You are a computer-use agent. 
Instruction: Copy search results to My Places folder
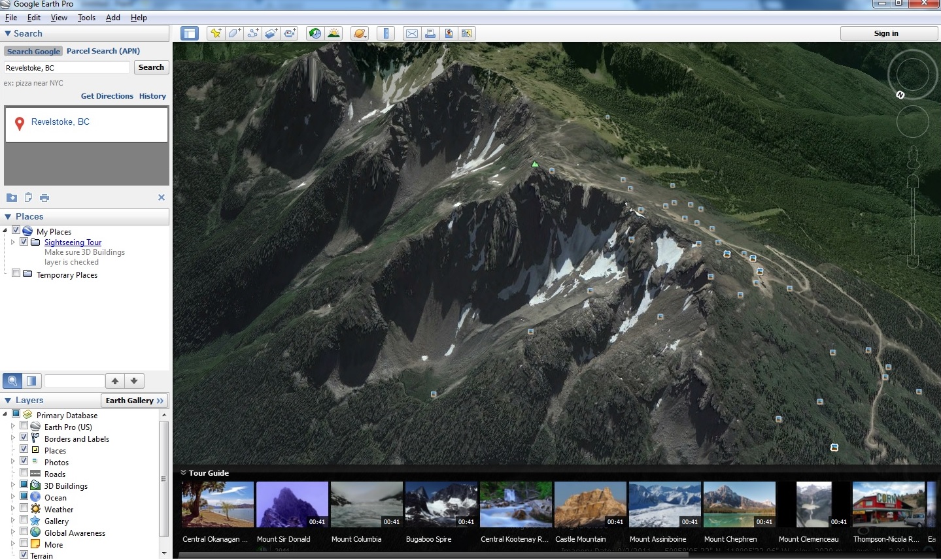[12, 197]
